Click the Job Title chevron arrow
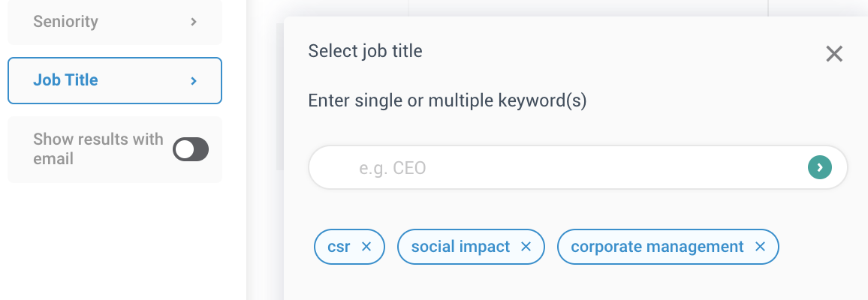Viewport: 868px width, 300px height. click(x=193, y=81)
